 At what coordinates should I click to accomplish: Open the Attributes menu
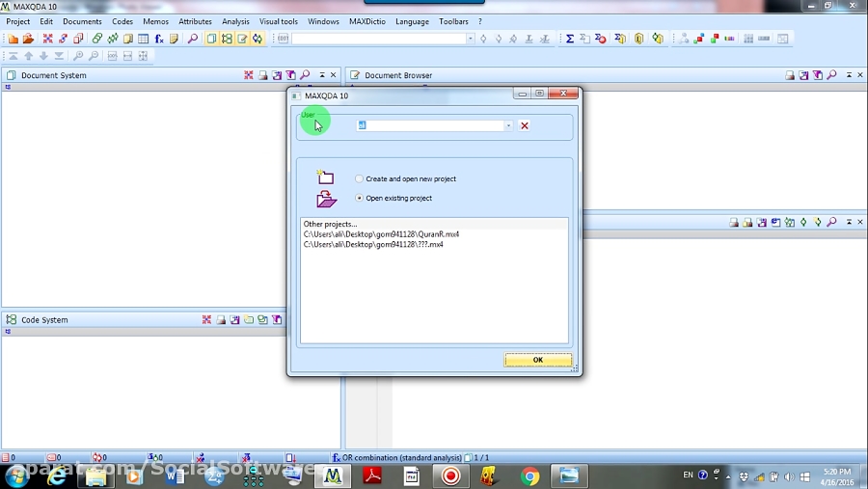coord(195,21)
